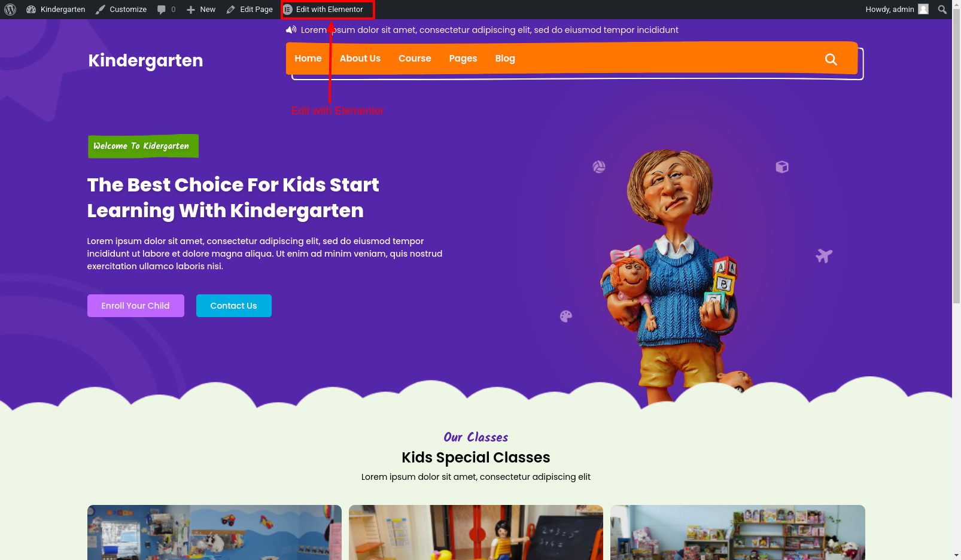Click the orange navigation search icon
Image resolution: width=961 pixels, height=560 pixels.
point(831,59)
